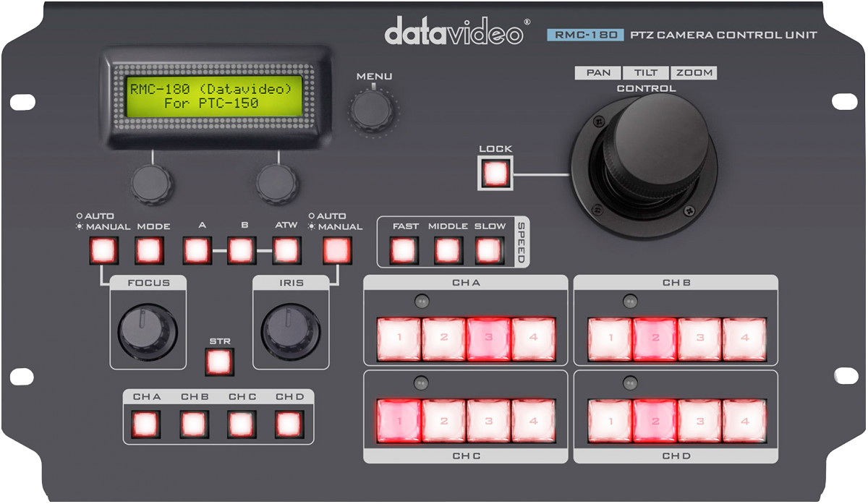The image size is (868, 504).
Task: Click the FOCUS dial knob
Action: click(147, 330)
